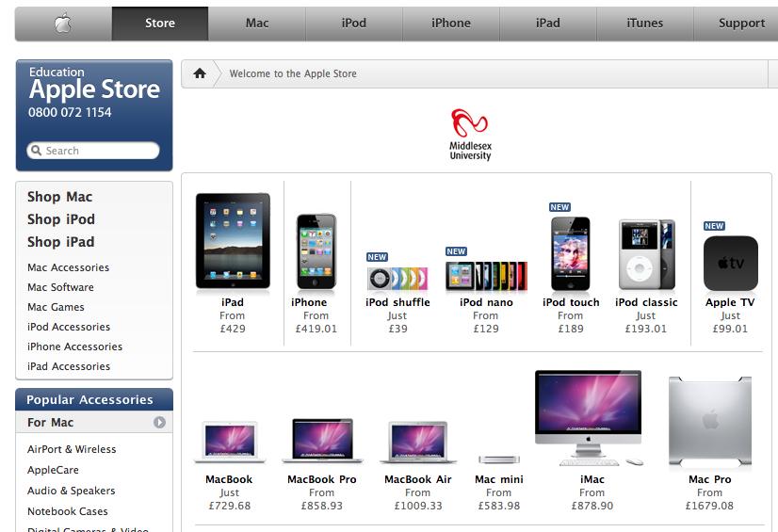
Task: Select the iPad product image
Action: click(x=233, y=241)
